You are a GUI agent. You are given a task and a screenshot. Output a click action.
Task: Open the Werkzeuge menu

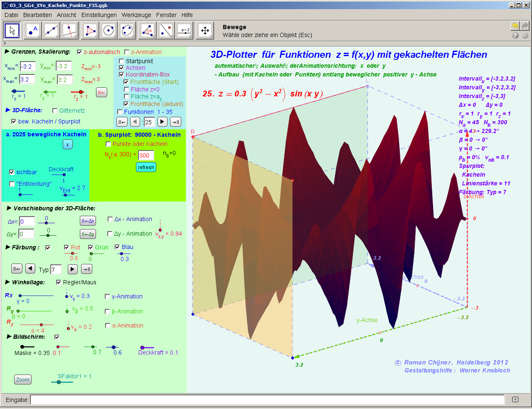click(x=136, y=15)
